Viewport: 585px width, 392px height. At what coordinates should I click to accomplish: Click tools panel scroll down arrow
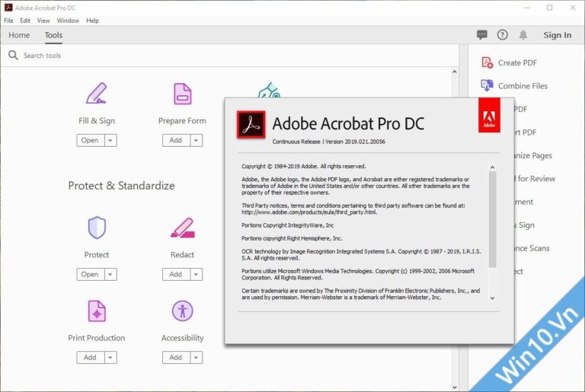point(454,387)
